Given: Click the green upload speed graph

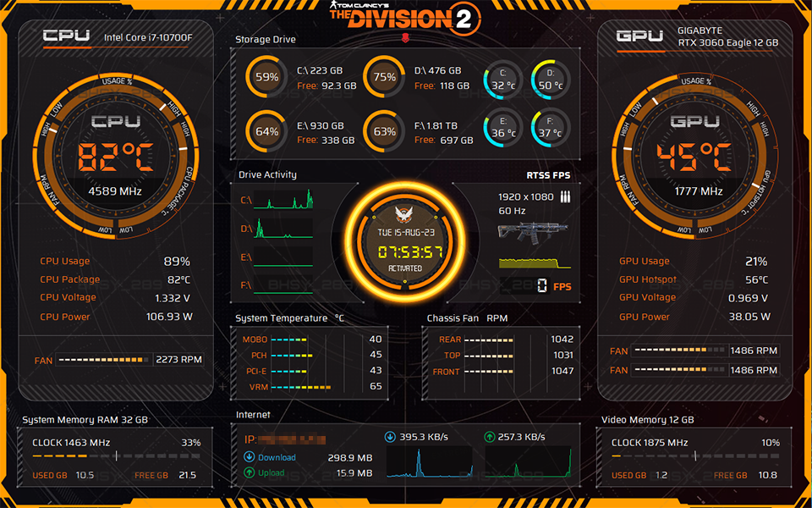Looking at the screenshot, I should (x=528, y=462).
